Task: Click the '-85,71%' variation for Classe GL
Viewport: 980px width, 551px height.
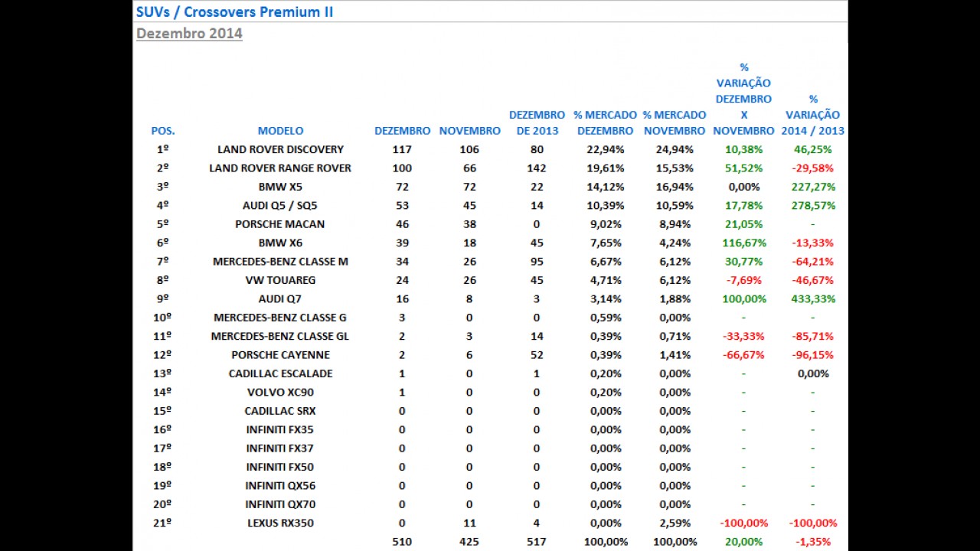Action: (813, 336)
